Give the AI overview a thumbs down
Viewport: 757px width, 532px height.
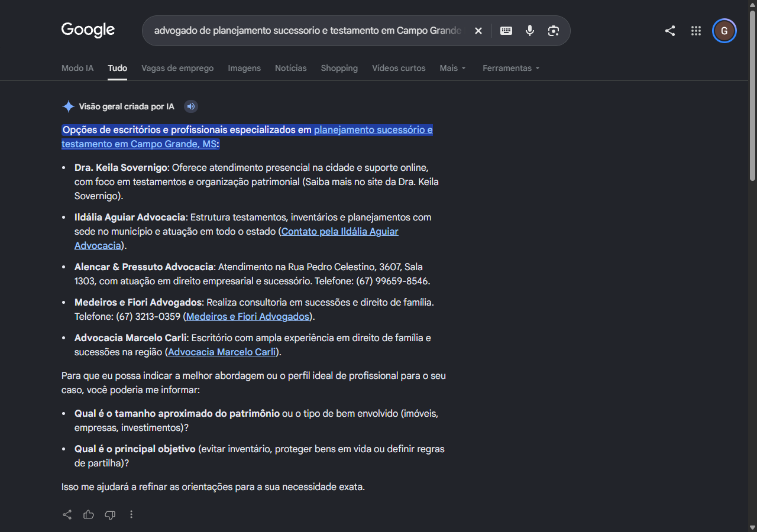pos(110,514)
